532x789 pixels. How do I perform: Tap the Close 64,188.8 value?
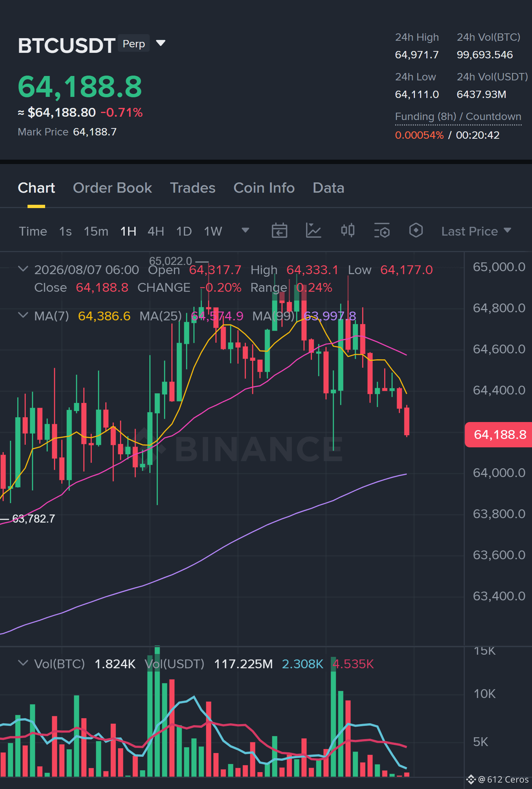tap(102, 287)
